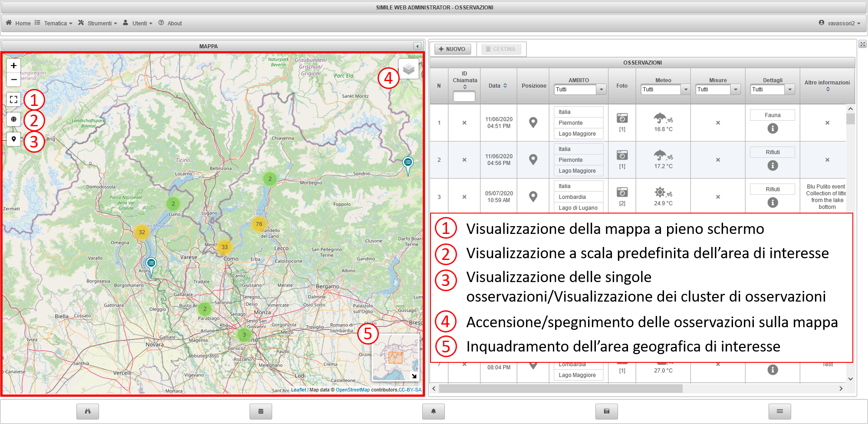Click the binoculars button in bottom bar
Screen dimensions: 868x424
tap(88, 411)
